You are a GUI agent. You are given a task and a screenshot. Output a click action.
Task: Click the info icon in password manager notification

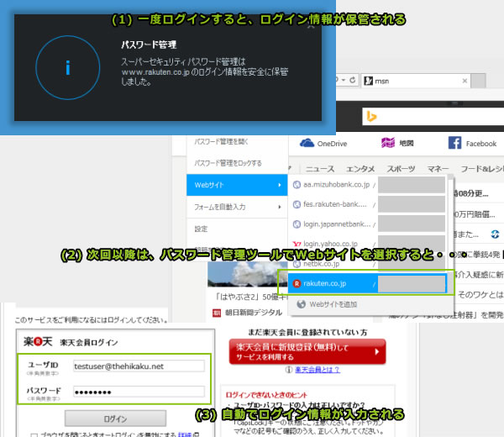click(67, 67)
